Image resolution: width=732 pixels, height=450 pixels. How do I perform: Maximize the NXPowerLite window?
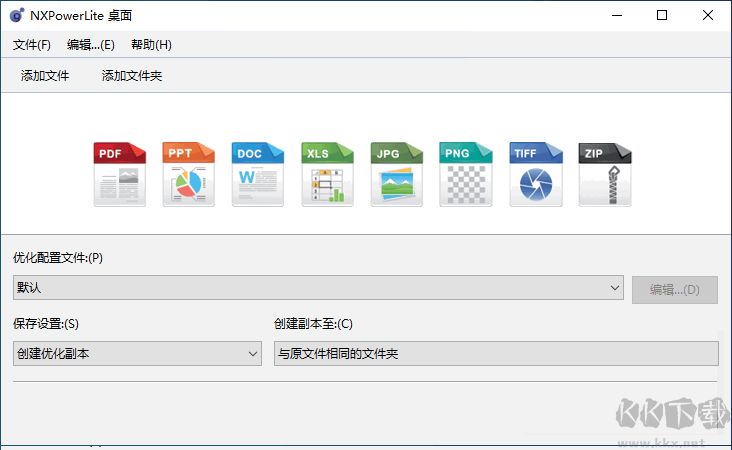(x=662, y=15)
